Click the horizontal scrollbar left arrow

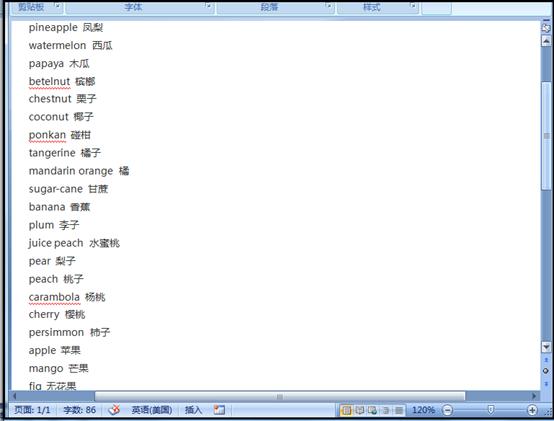(14, 396)
